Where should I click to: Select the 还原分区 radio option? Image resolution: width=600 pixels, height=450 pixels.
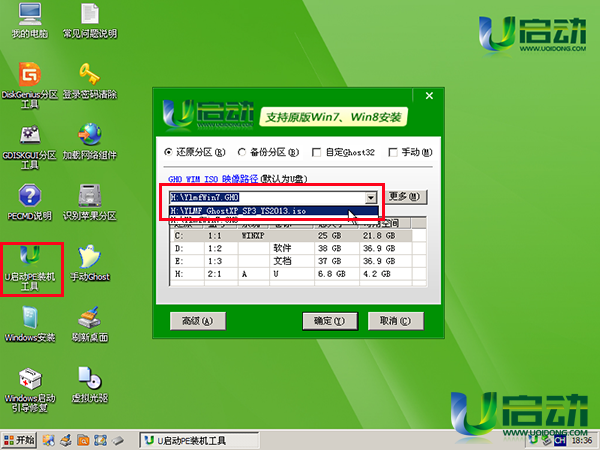tap(168, 153)
